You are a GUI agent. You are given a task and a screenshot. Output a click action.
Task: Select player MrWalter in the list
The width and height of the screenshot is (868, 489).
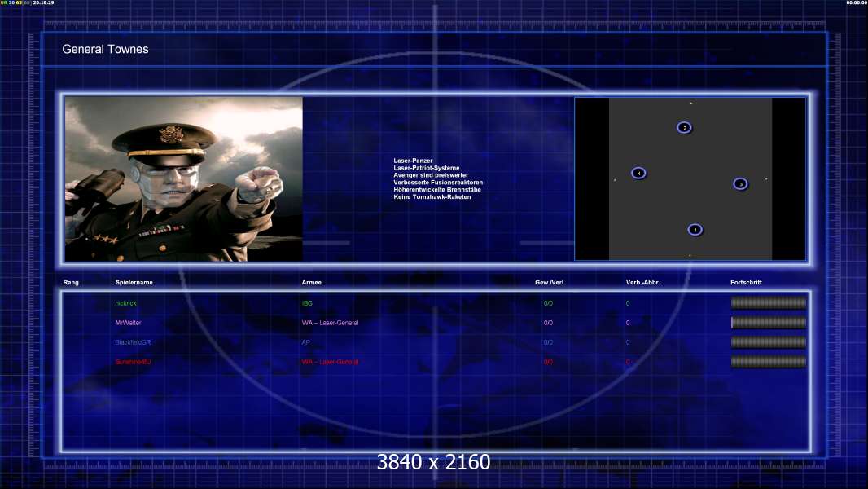click(x=129, y=323)
